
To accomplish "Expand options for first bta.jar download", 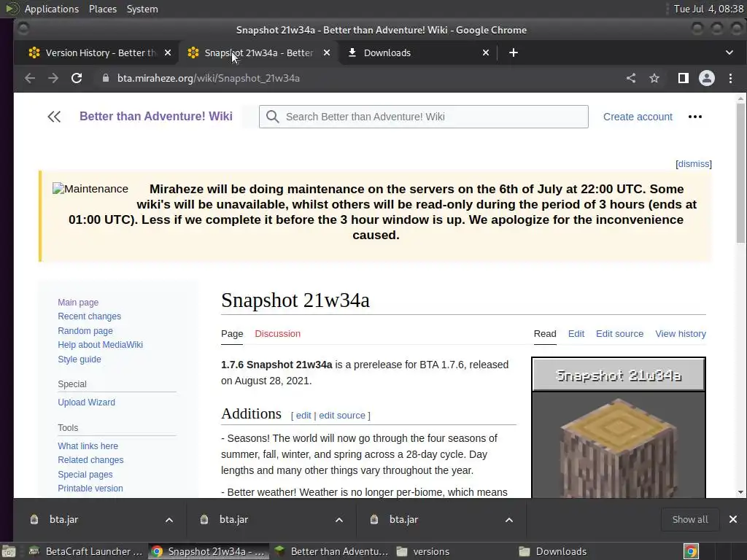I will point(169,520).
